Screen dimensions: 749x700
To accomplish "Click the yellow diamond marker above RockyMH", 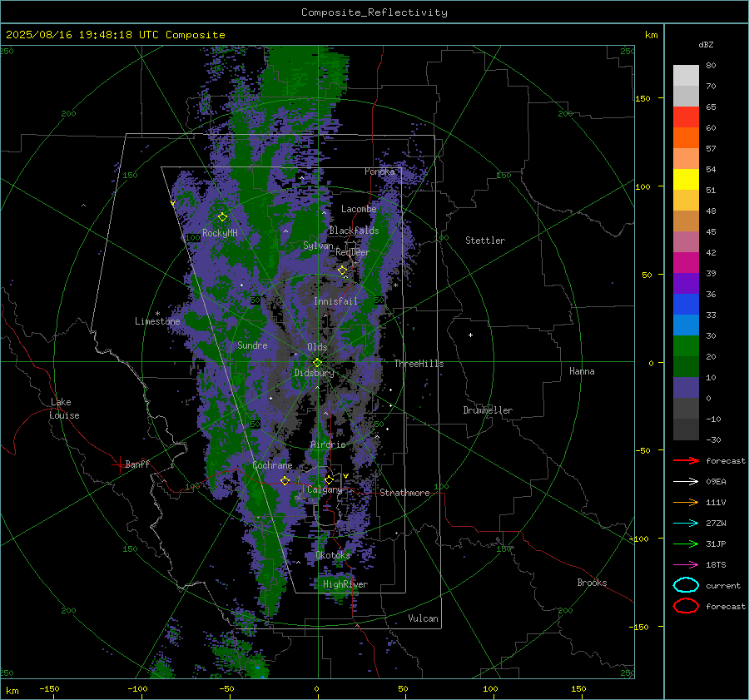I will (222, 217).
